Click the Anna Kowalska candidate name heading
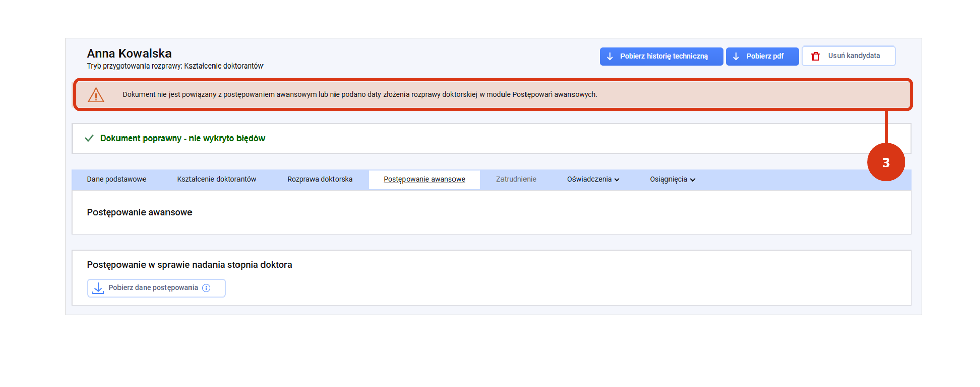 click(129, 54)
